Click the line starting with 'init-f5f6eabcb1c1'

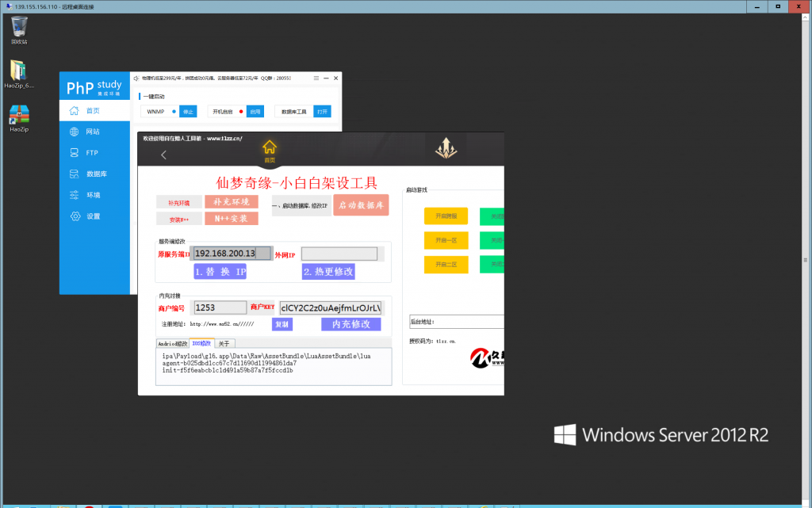pos(228,370)
